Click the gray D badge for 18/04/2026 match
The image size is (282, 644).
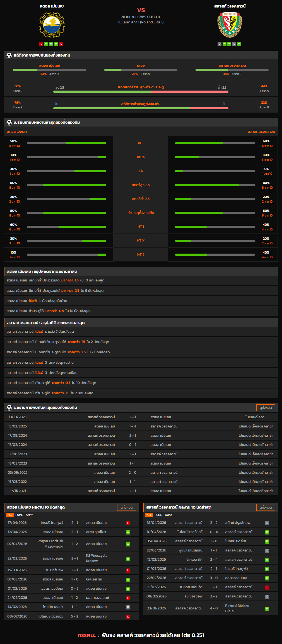click(267, 523)
